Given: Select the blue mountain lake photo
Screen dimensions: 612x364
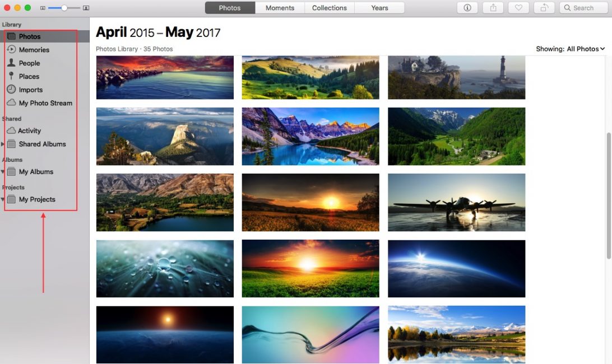Looking at the screenshot, I should [310, 137].
